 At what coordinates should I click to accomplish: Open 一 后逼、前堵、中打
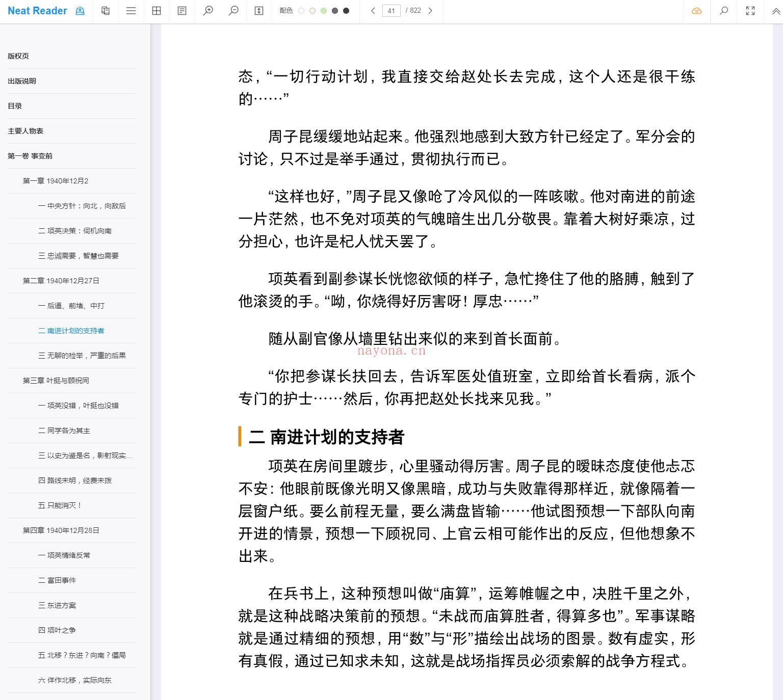pos(72,306)
